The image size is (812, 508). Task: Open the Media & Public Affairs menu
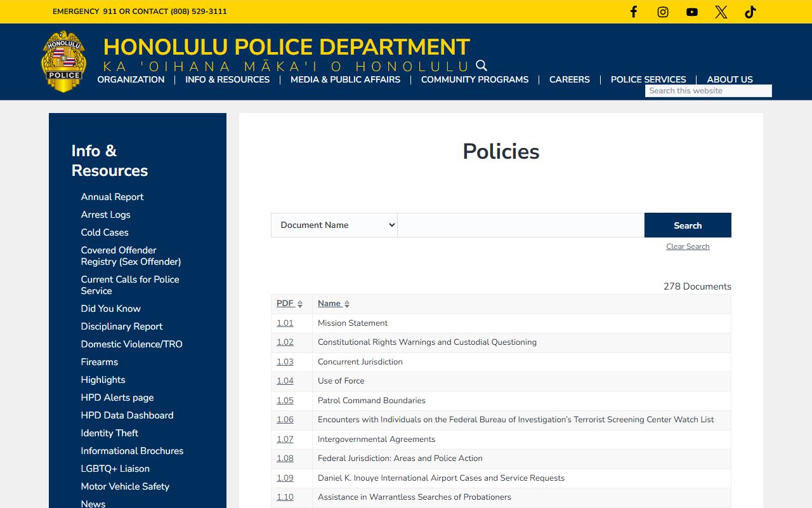(x=345, y=79)
